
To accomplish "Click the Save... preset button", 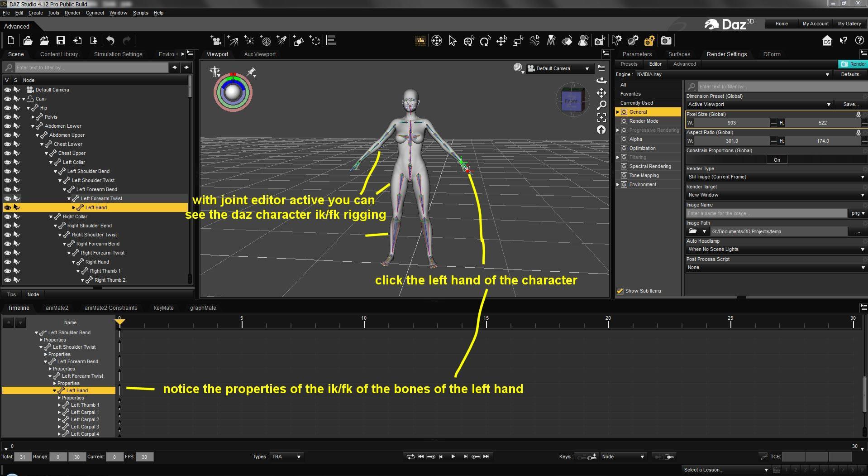I will pyautogui.click(x=851, y=104).
